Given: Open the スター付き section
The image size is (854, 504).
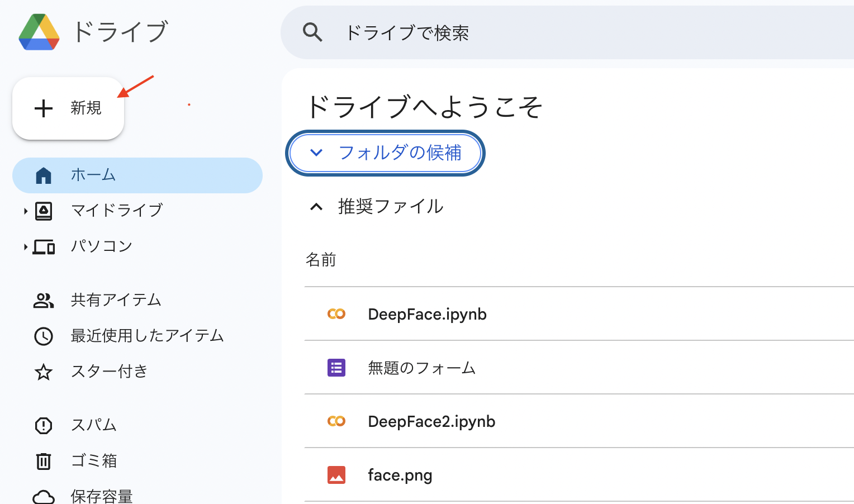Looking at the screenshot, I should 109,371.
